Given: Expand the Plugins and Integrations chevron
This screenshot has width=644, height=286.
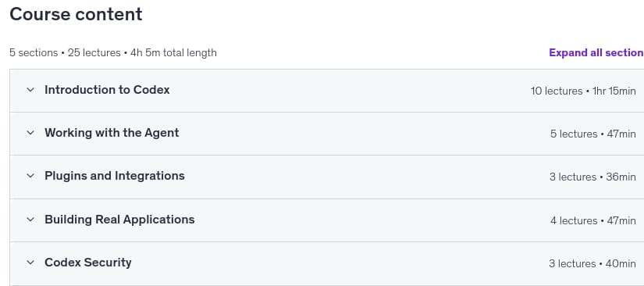Looking at the screenshot, I should pos(30,176).
